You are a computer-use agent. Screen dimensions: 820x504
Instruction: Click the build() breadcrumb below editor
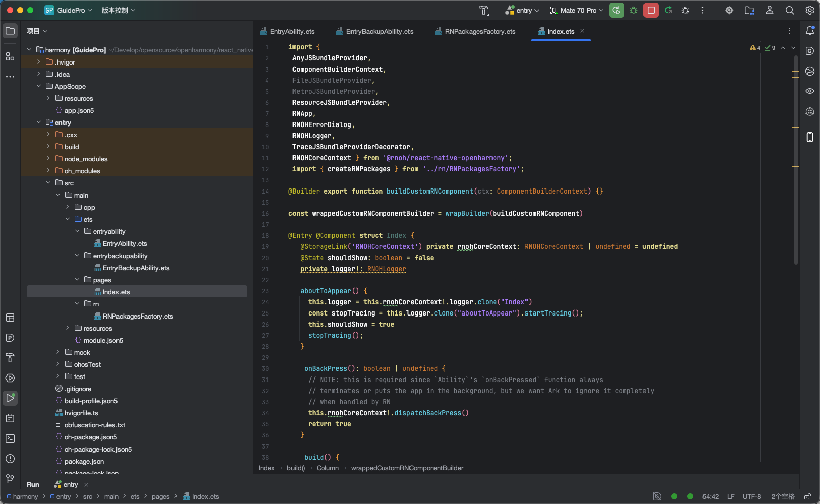click(x=296, y=468)
